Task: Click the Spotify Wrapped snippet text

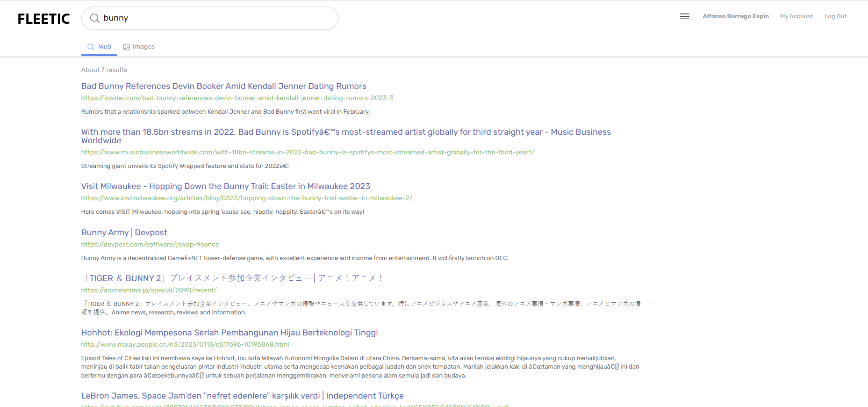Action: [185, 166]
